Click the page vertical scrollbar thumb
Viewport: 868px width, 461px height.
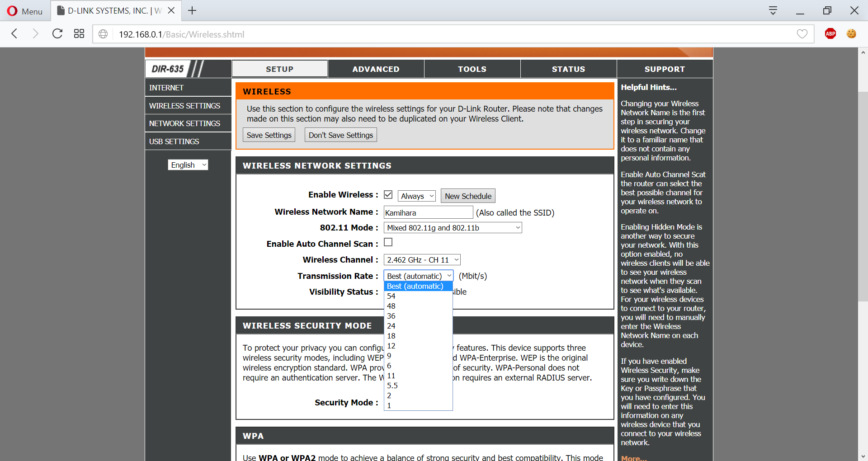863,197
